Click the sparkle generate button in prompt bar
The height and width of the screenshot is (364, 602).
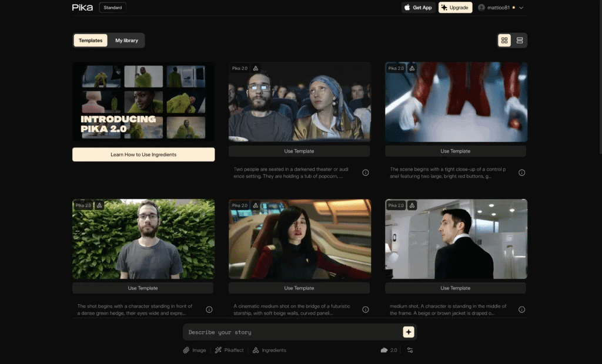(x=409, y=332)
